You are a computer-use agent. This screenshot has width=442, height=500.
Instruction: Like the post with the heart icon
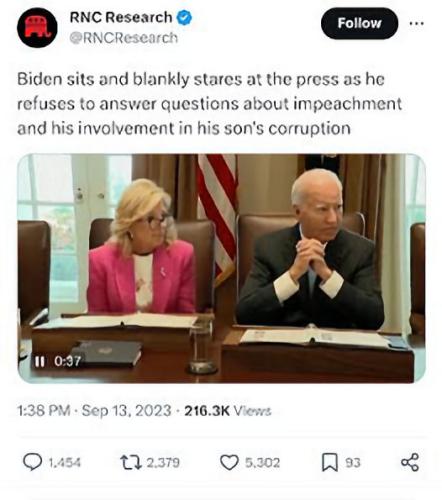229,463
